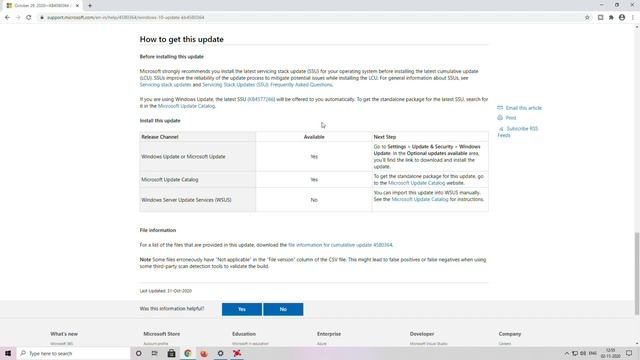Click the extension icon left of the puzzle piece
This screenshot has width=640, height=360.
600,18
